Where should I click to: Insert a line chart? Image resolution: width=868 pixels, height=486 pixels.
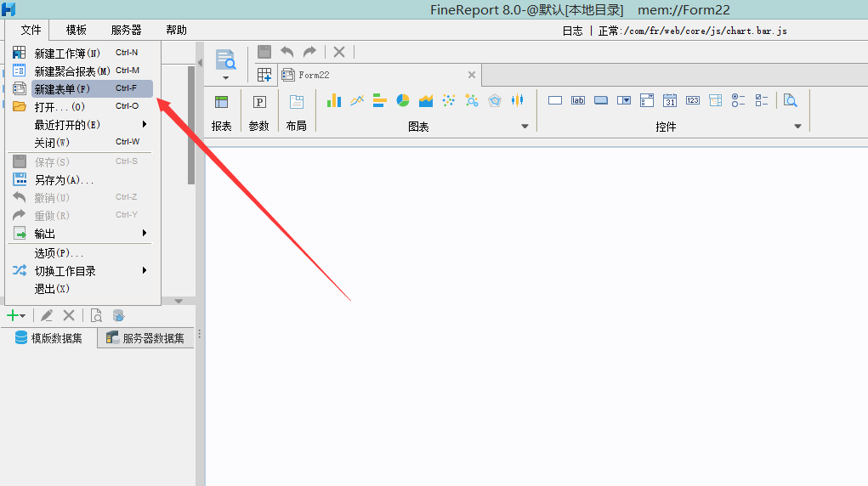tap(357, 100)
